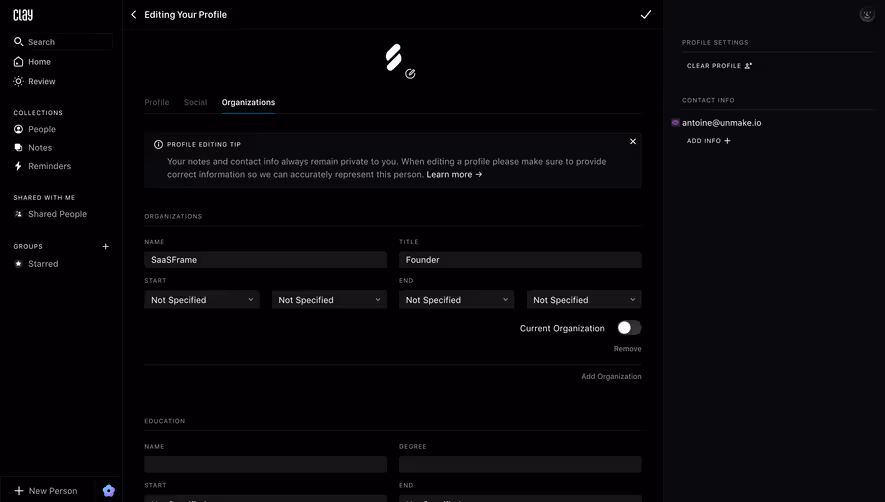Edit the Founder title field
This screenshot has width=885, height=502.
520,260
